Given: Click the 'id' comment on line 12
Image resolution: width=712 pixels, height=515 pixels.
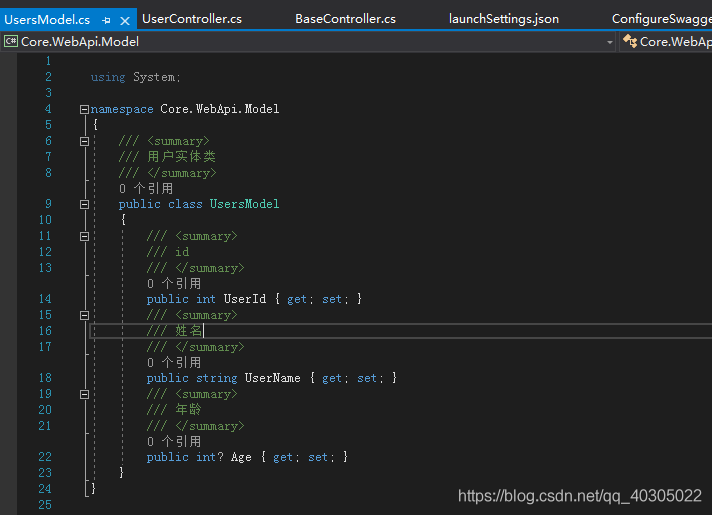Looking at the screenshot, I should (x=182, y=252).
